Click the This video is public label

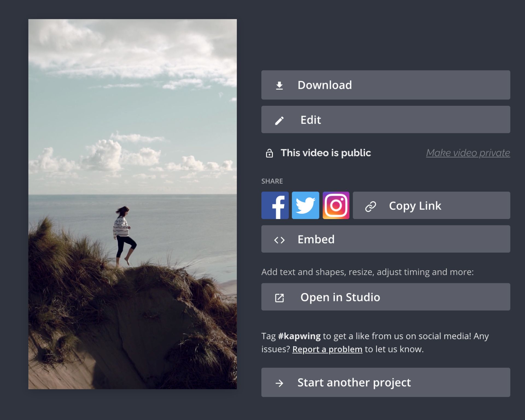click(325, 153)
